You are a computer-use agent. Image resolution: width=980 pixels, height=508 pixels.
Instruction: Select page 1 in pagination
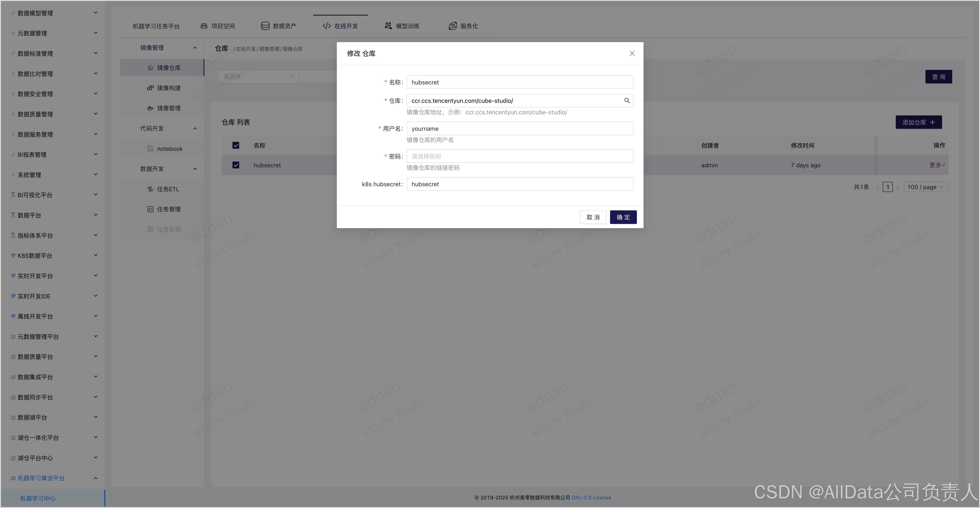(x=888, y=187)
